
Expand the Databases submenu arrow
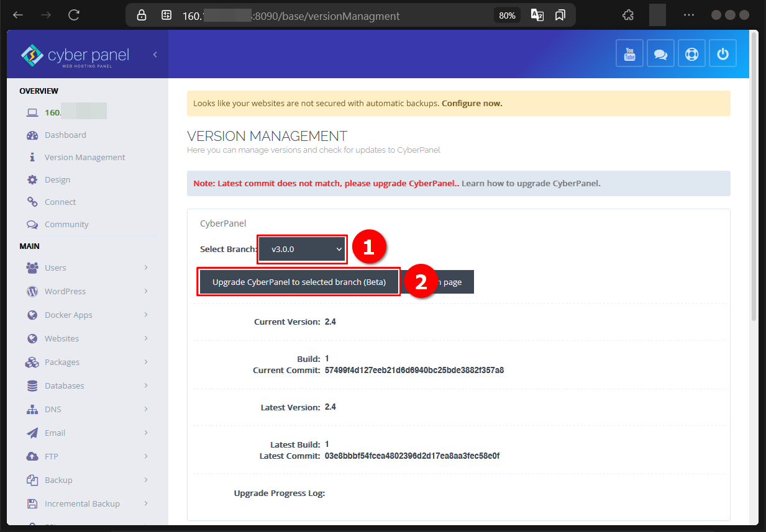[x=146, y=385]
